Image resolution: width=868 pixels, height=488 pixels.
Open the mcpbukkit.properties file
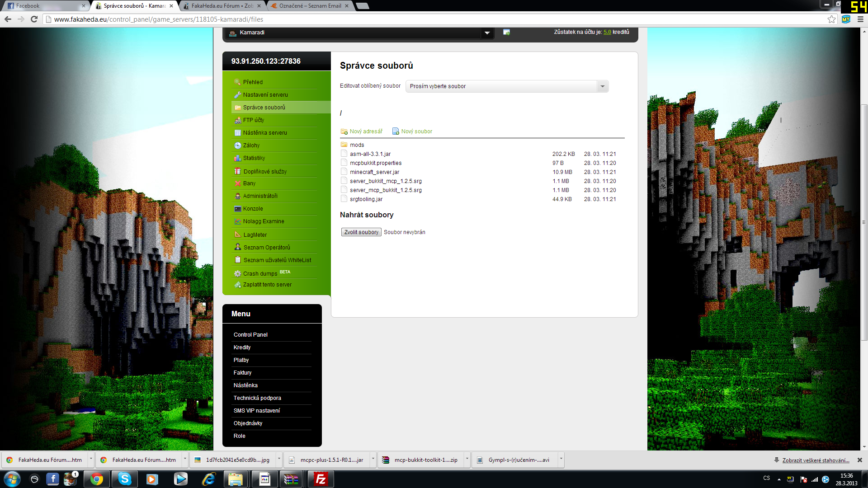tap(375, 163)
